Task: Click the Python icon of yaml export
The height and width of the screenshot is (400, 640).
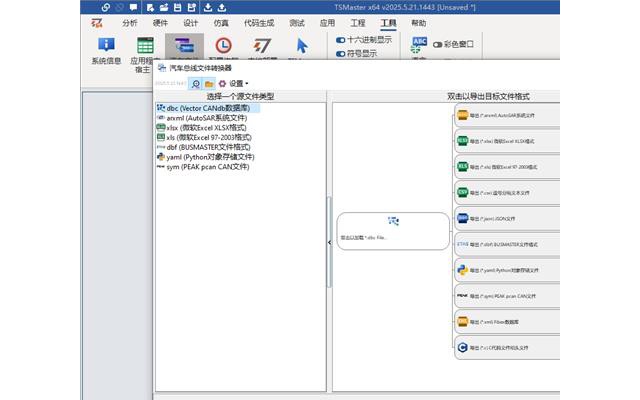Action: point(462,270)
